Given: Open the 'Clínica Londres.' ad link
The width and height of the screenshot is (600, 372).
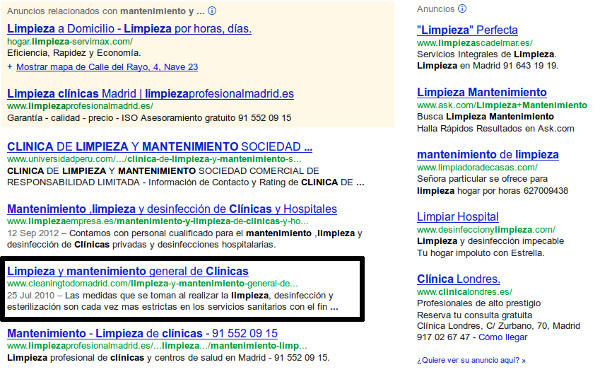Looking at the screenshot, I should click(459, 279).
